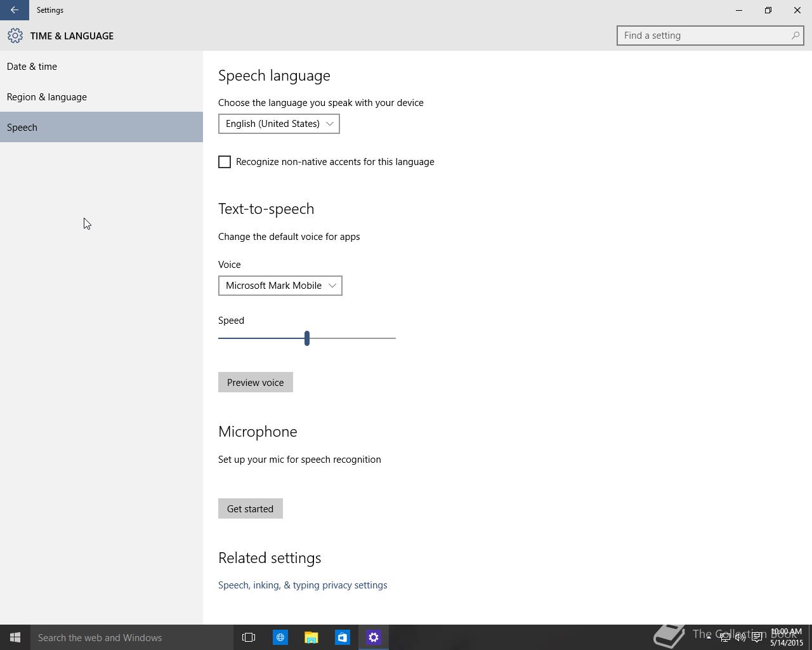Minimize the Settings window

[x=739, y=10]
